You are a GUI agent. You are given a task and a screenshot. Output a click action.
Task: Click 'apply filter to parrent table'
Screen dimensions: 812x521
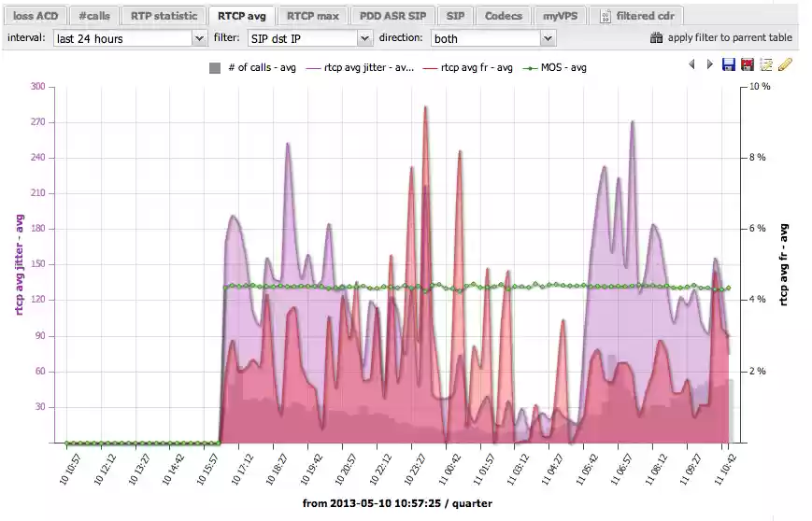(729, 38)
